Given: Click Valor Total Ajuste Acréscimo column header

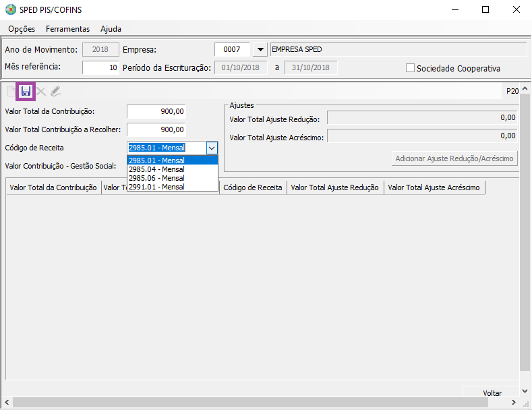Looking at the screenshot, I should click(x=434, y=187).
